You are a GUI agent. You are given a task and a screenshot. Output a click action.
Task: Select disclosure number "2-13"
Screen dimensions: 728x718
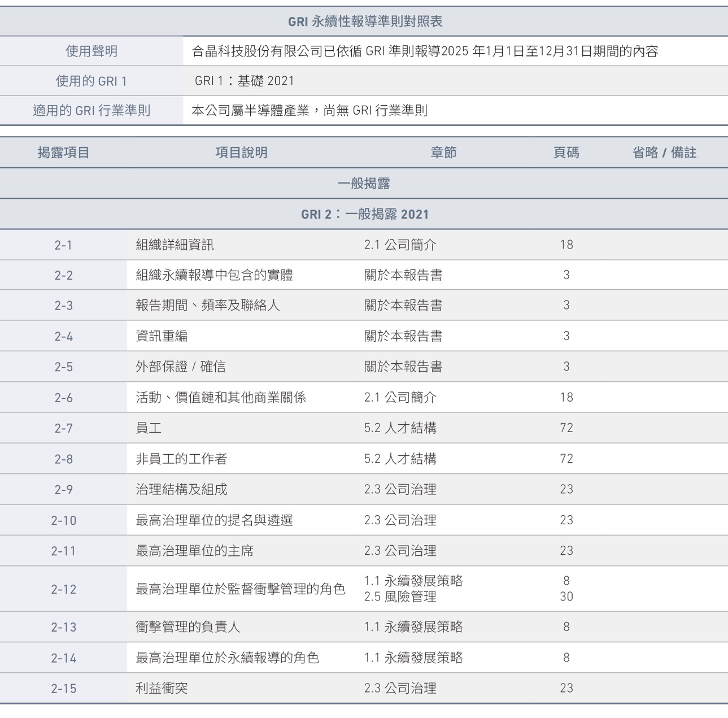click(x=63, y=627)
